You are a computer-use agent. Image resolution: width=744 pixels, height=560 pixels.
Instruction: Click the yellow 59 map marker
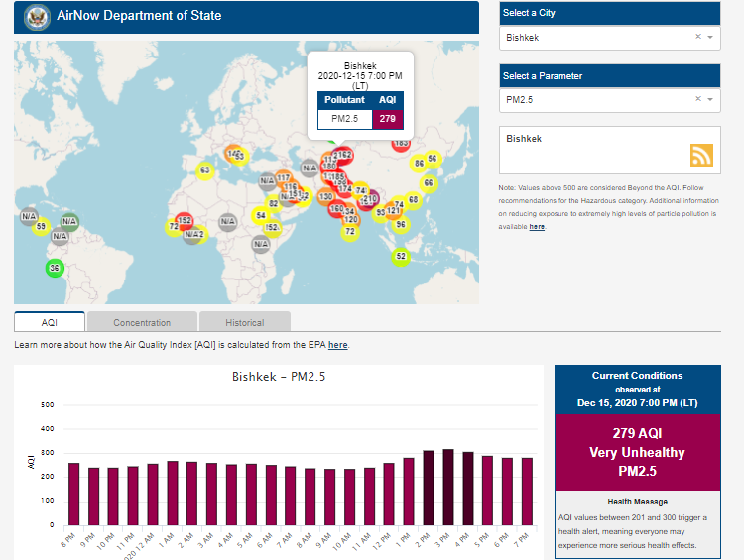coord(41,227)
